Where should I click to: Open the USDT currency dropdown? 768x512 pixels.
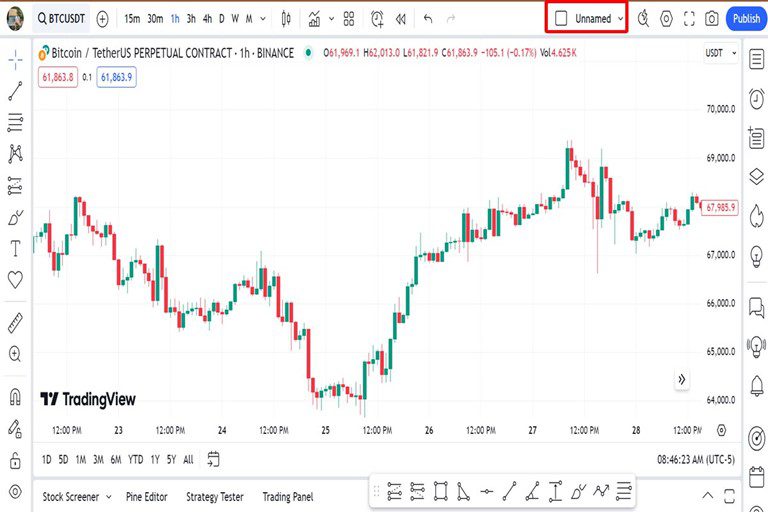click(x=721, y=53)
